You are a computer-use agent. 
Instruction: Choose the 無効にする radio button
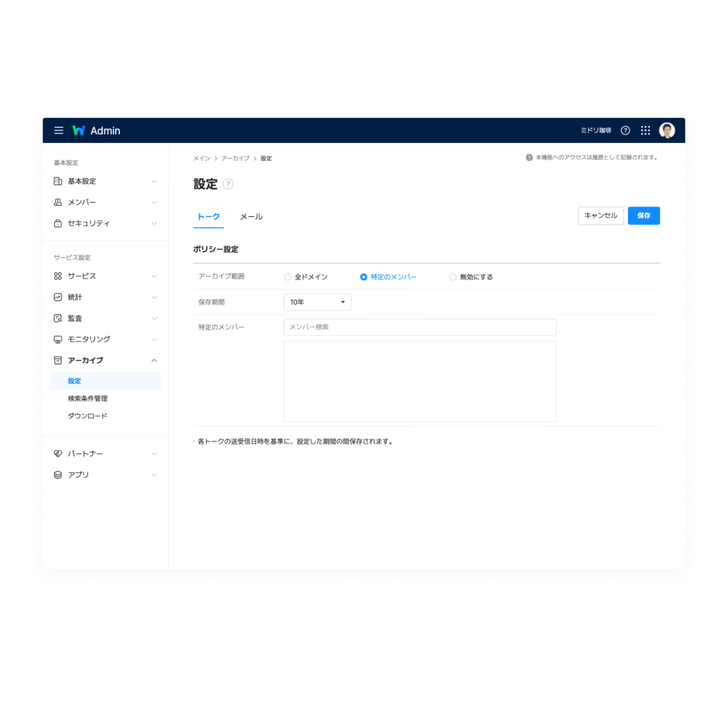453,277
